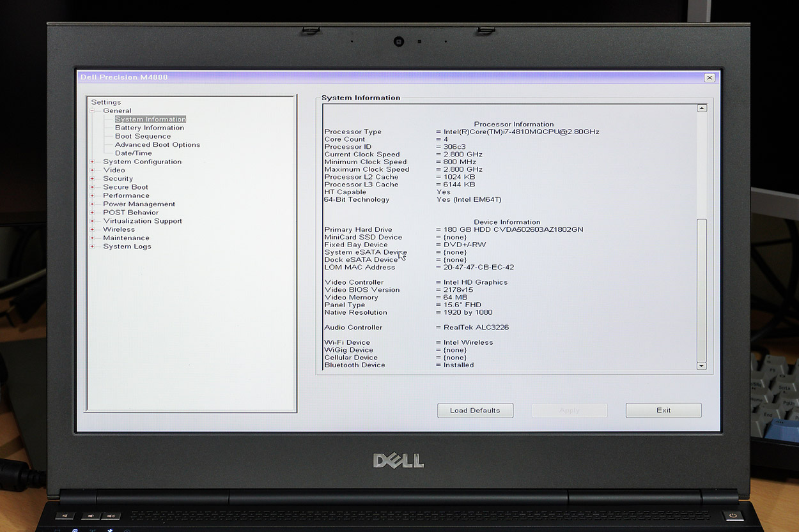799x532 pixels.
Task: Click the vertical scrollbar thumb
Action: (x=702, y=290)
